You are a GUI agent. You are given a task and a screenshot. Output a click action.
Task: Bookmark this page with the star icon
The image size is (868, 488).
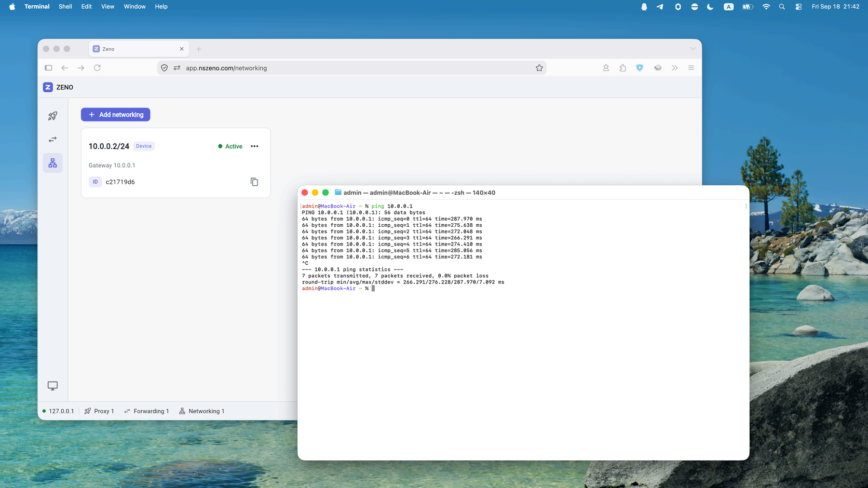click(539, 68)
